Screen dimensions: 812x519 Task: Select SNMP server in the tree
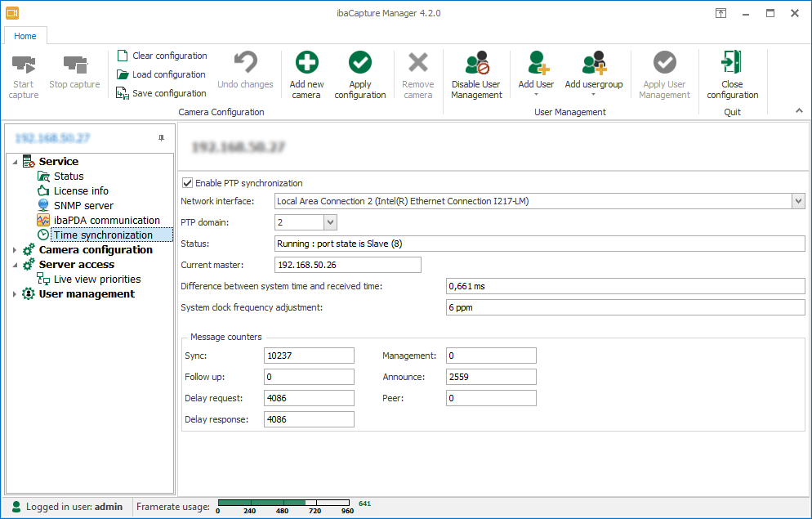(83, 206)
